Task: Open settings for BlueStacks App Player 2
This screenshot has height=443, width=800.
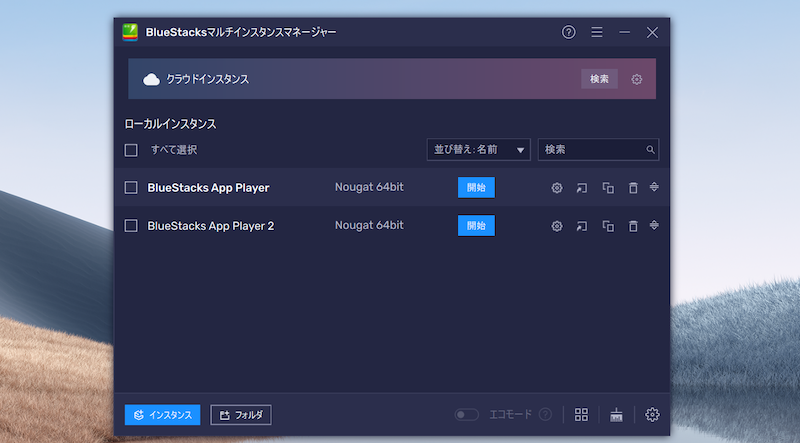Action: tap(557, 226)
